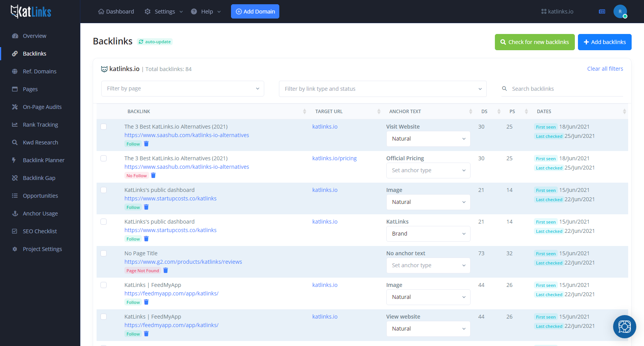Open Brand anchor type dropdown

[x=428, y=234]
